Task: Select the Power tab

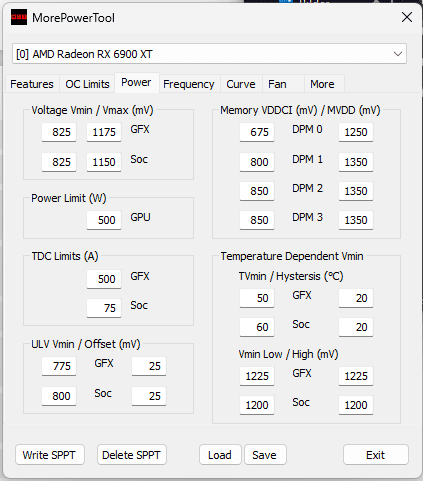Action: [x=136, y=82]
